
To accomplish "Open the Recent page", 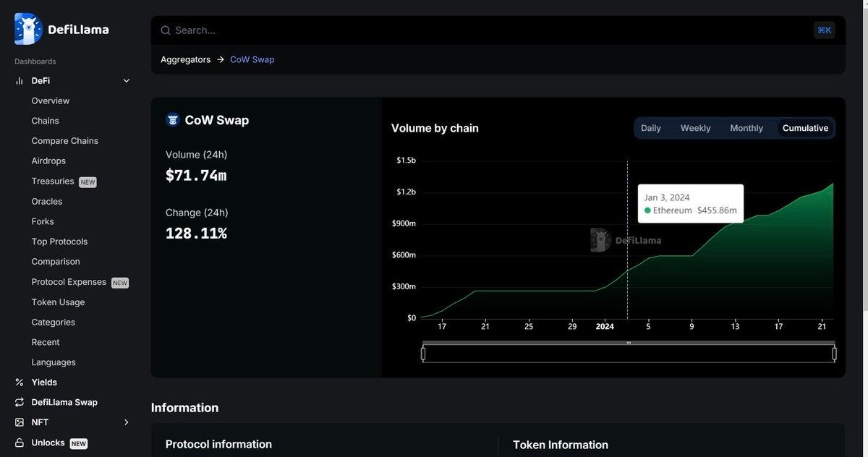I will tap(46, 342).
